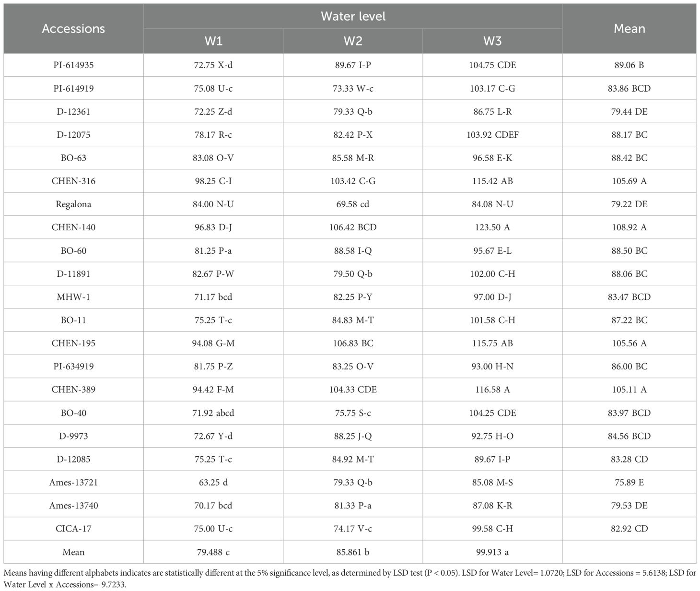This screenshot has width=700, height=591.
Task: Click the 71.92 abcd value
Action: tap(213, 413)
